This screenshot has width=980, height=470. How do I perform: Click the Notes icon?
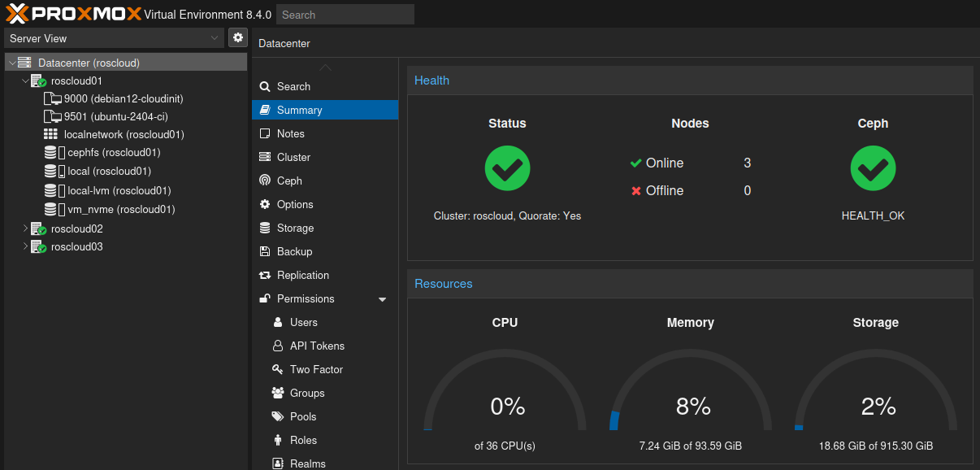264,133
